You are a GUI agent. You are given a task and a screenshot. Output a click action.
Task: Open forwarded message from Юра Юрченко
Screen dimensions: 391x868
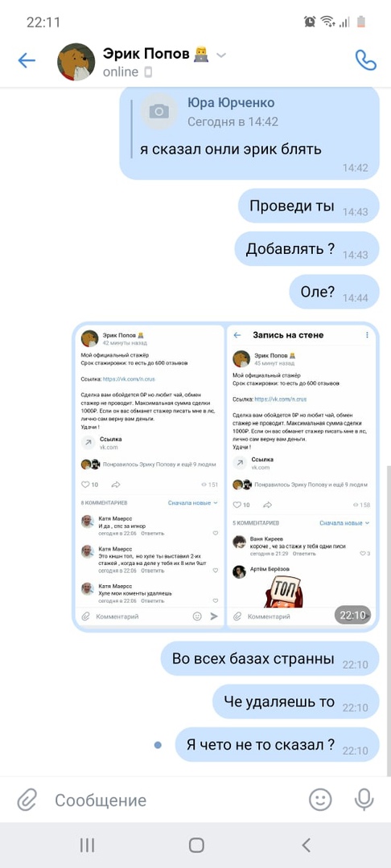coord(249,133)
